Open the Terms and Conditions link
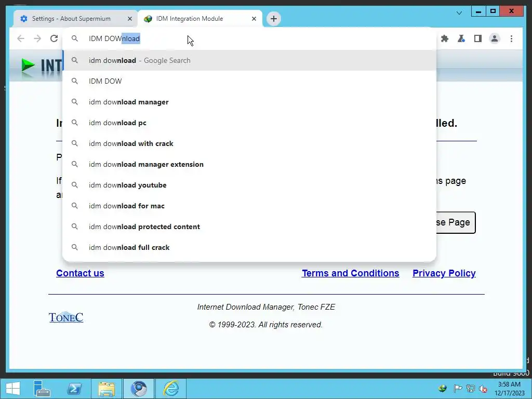Image resolution: width=532 pixels, height=399 pixels. 351,273
